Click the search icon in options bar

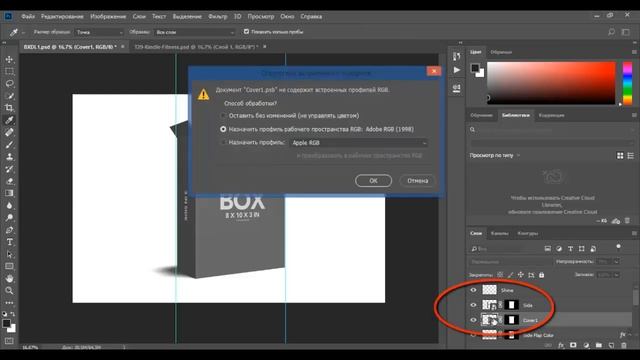point(611,32)
